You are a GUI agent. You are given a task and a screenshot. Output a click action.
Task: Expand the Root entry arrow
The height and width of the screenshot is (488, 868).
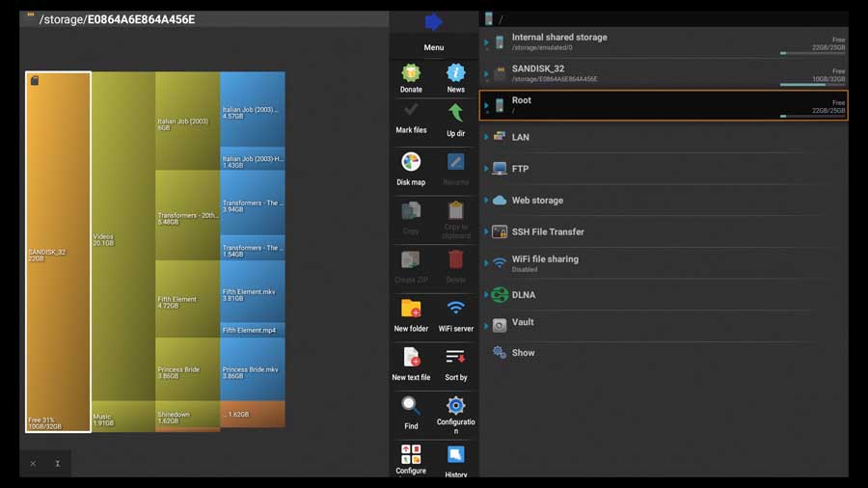[486, 105]
